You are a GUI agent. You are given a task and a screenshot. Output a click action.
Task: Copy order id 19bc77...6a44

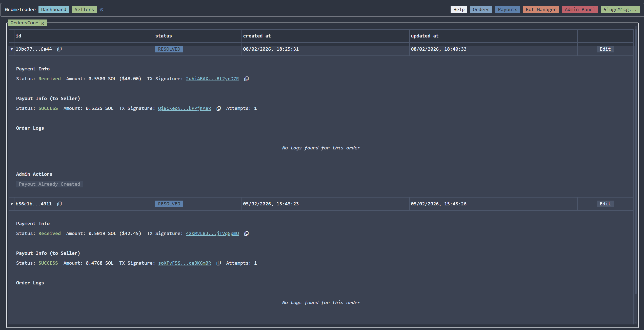click(x=59, y=49)
